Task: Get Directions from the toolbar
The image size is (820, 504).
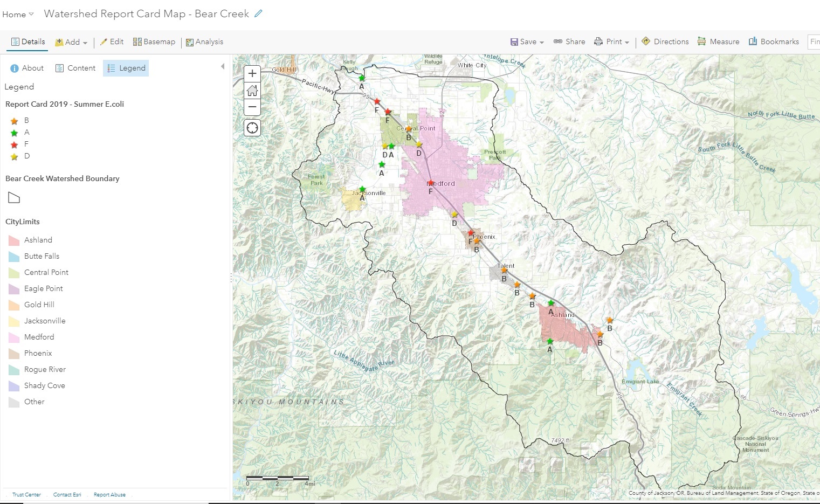Action: pyautogui.click(x=665, y=42)
